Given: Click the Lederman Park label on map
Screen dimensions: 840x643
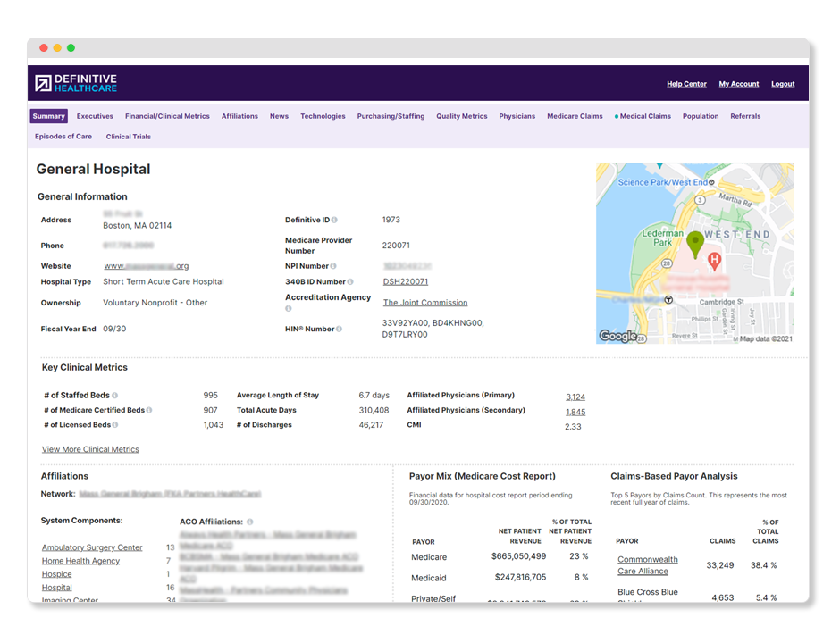Looking at the screenshot, I should point(663,238).
